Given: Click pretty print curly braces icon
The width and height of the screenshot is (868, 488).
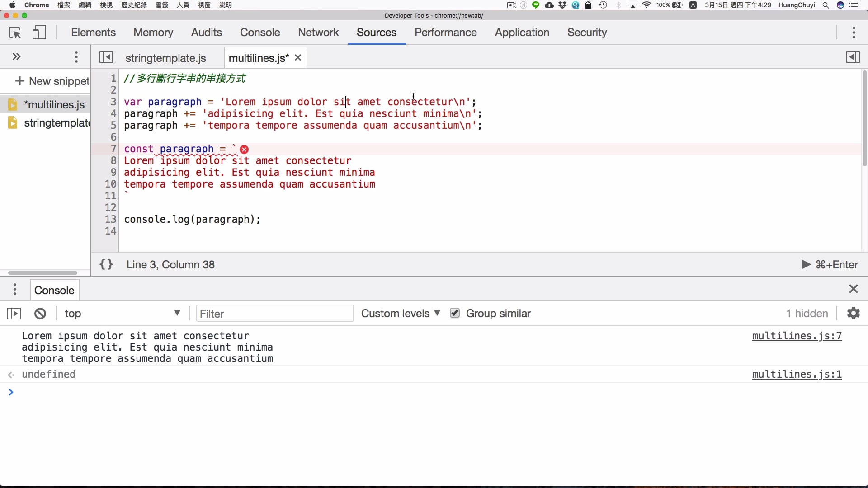Looking at the screenshot, I should pyautogui.click(x=106, y=265).
